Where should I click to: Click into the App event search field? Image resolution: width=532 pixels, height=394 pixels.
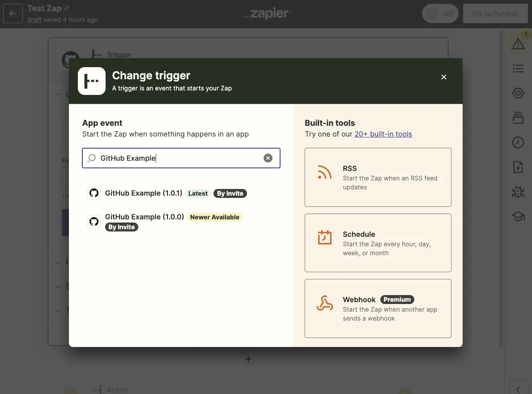(181, 158)
